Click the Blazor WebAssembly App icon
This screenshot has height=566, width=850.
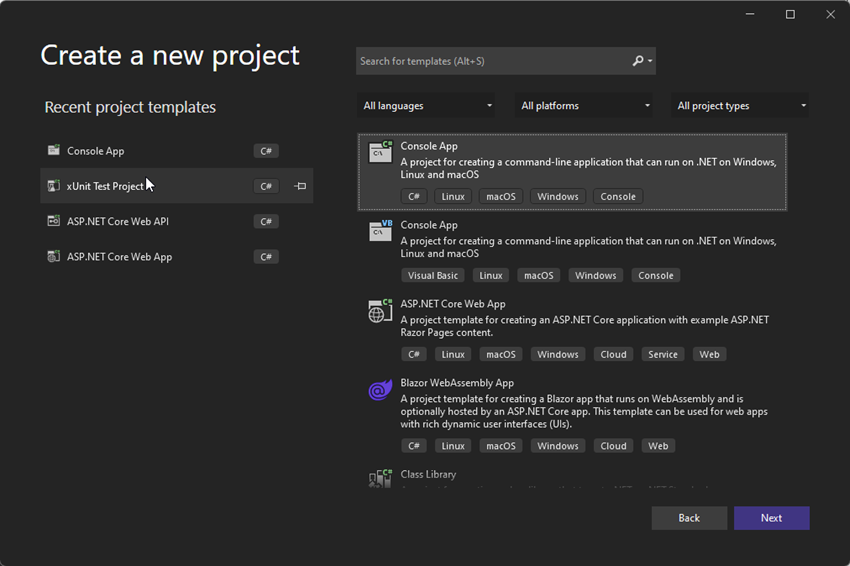[380, 390]
